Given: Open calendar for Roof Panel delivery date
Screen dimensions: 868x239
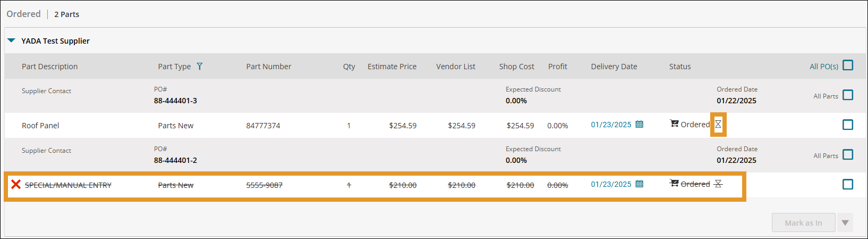Looking at the screenshot, I should pyautogui.click(x=640, y=125).
